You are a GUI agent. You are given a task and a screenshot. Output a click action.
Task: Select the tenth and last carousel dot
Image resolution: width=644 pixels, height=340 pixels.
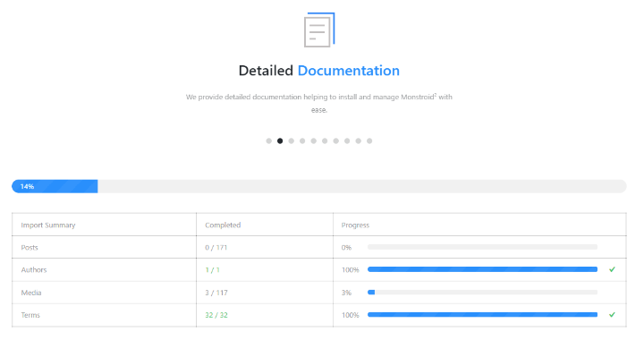[x=369, y=140]
